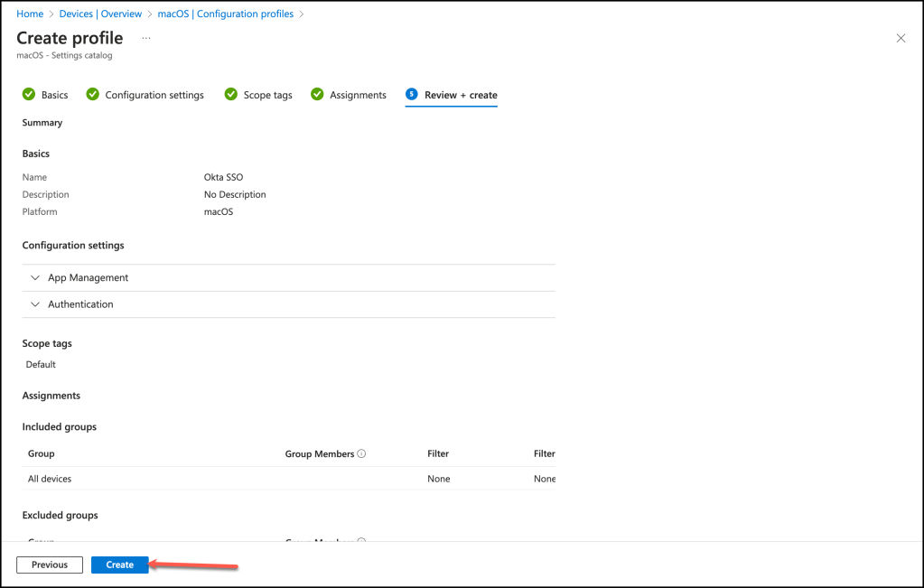This screenshot has width=924, height=588.
Task: Click the checkmark icon beside Assignments
Action: point(317,94)
